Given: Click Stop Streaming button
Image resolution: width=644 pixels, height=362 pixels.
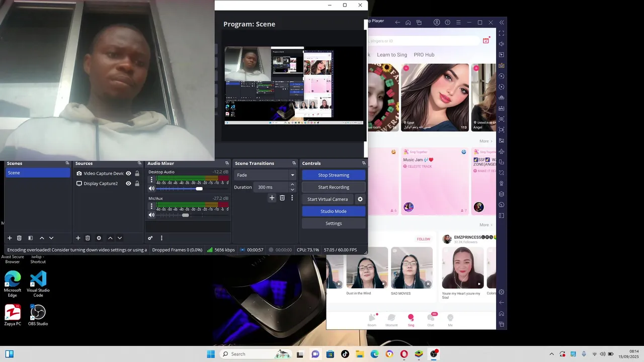Looking at the screenshot, I should pyautogui.click(x=334, y=175).
